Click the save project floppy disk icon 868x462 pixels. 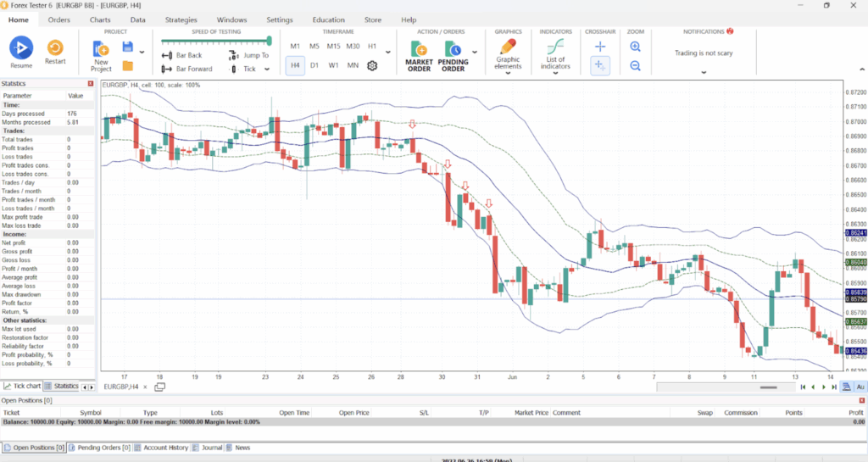click(128, 46)
